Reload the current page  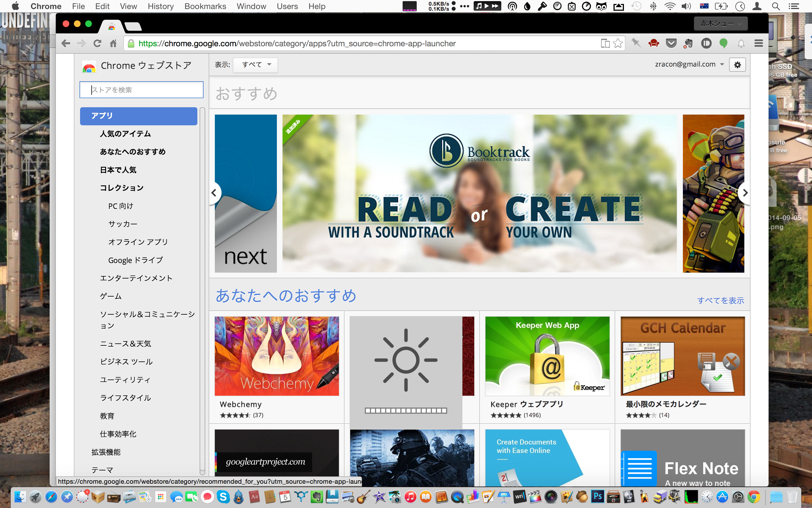coord(97,43)
